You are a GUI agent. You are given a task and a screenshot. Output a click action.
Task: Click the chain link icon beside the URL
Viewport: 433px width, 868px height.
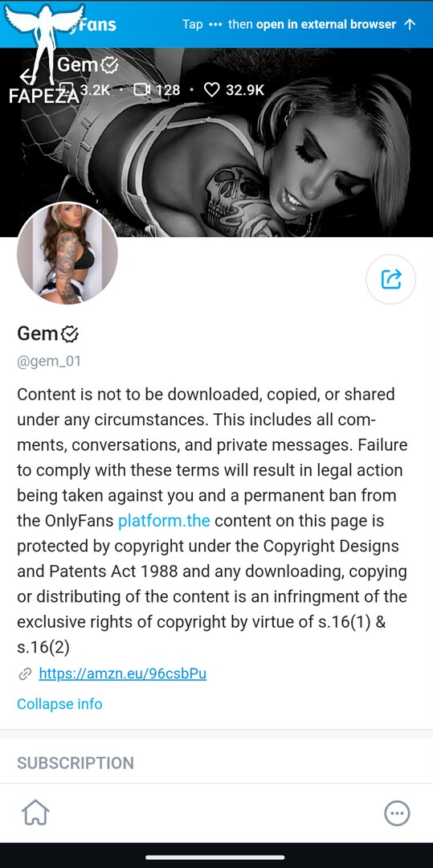(25, 674)
